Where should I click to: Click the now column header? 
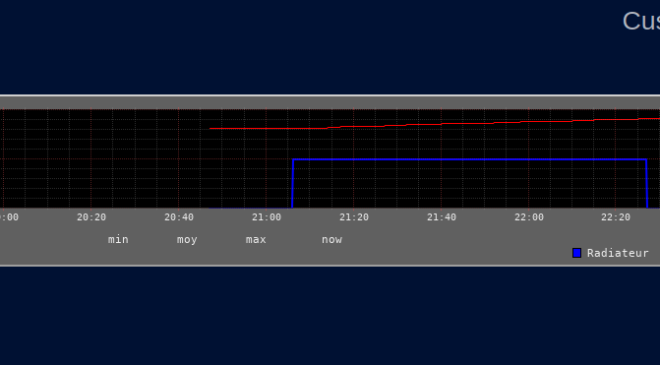(332, 240)
